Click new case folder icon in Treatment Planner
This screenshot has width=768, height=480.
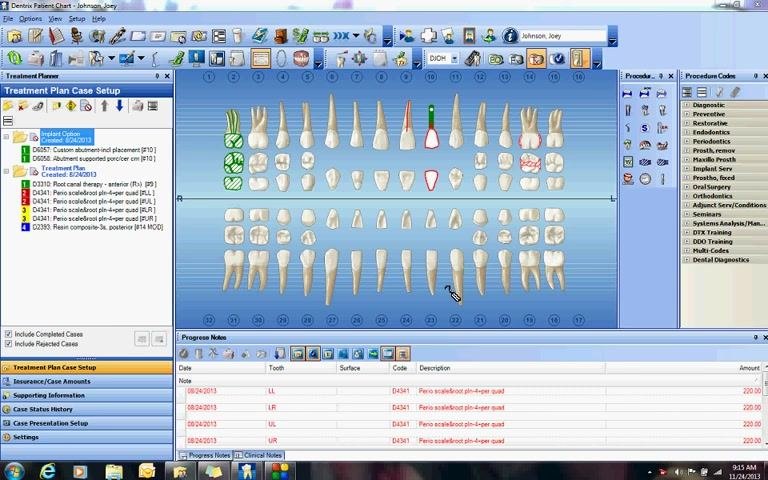(x=8, y=106)
